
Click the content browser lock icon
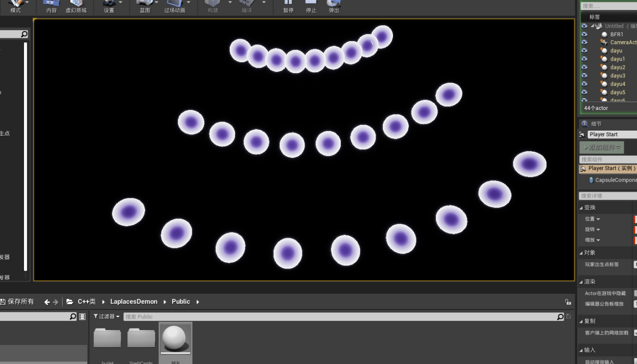click(568, 302)
